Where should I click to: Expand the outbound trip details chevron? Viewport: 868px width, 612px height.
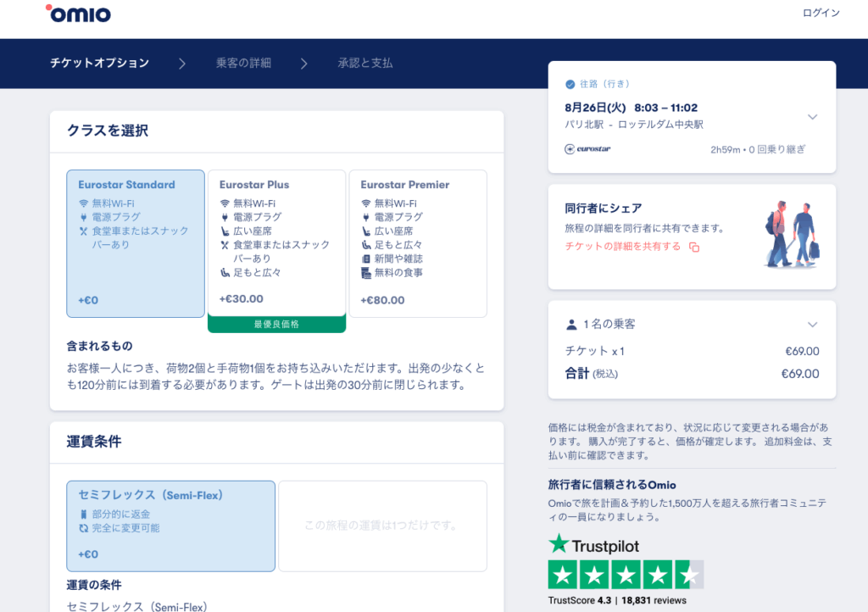pyautogui.click(x=812, y=117)
